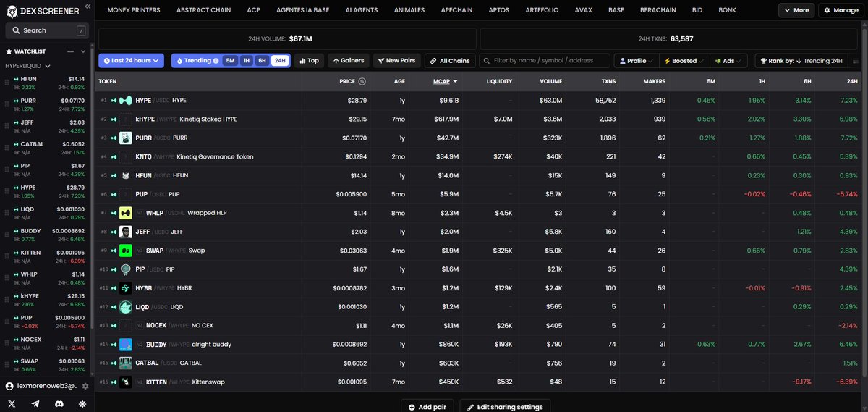This screenshot has width=868, height=412.
Task: Open the All Chains selector
Action: tap(450, 61)
